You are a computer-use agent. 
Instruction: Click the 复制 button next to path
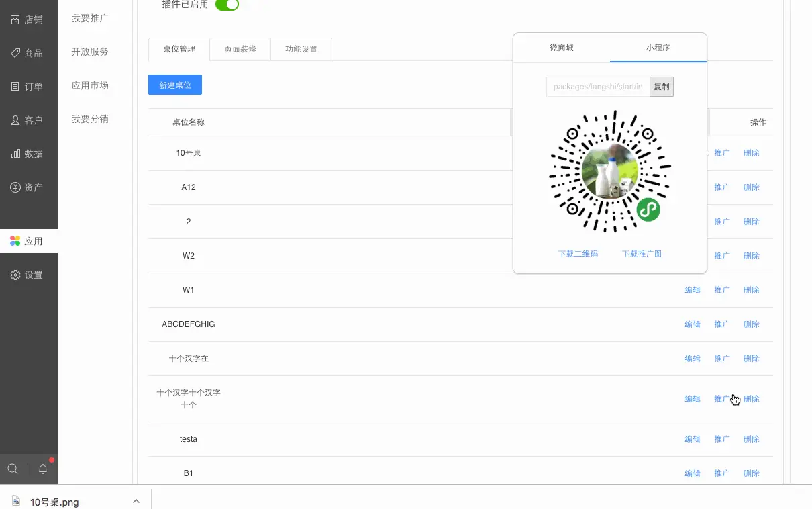[662, 87]
